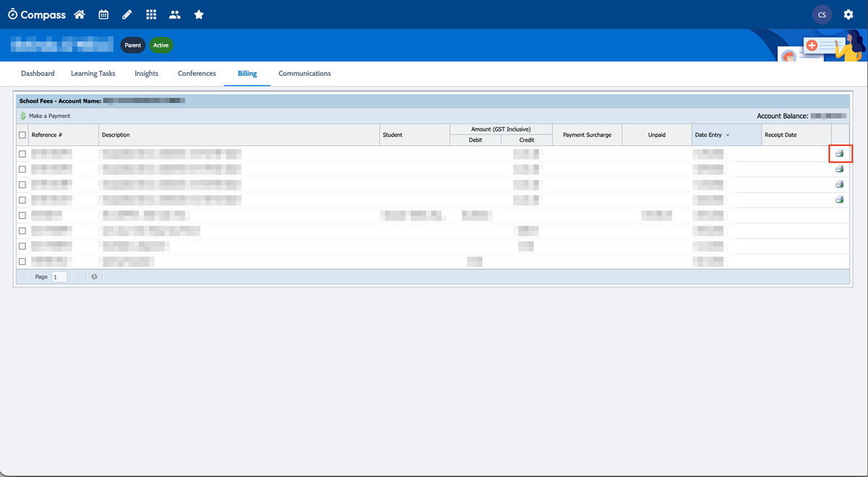Sort by the Unpaid column header
Screen dimensions: 868x477
tap(657, 135)
